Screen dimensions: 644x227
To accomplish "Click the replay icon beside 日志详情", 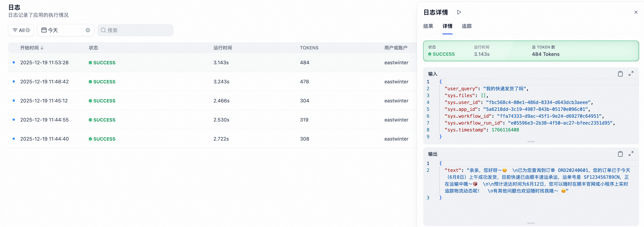I will 459,12.
